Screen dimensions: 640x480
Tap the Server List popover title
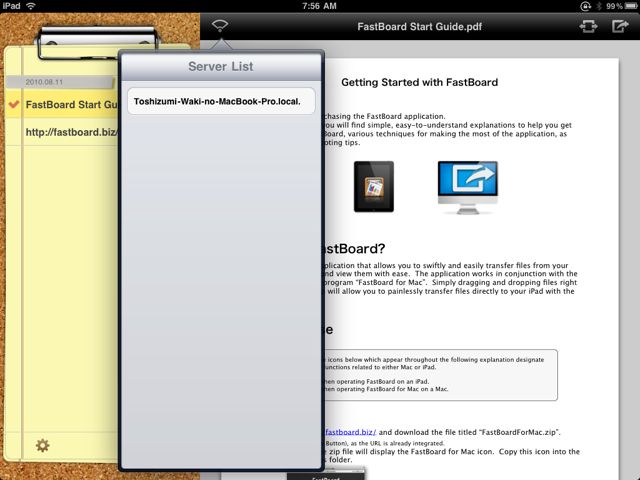click(221, 66)
